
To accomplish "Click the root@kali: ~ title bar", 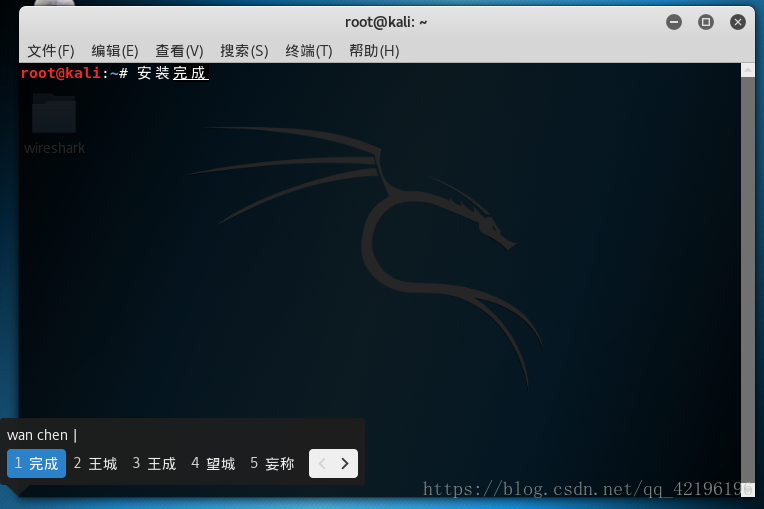I will pyautogui.click(x=386, y=22).
